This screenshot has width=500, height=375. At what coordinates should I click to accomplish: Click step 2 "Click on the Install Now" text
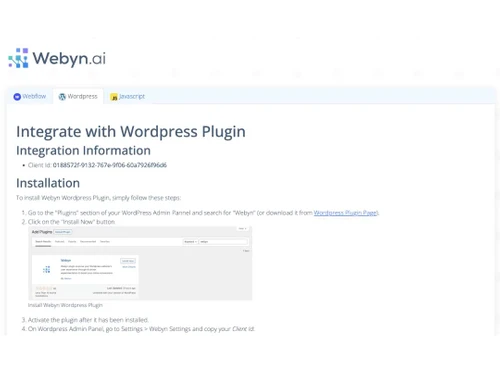point(71,222)
